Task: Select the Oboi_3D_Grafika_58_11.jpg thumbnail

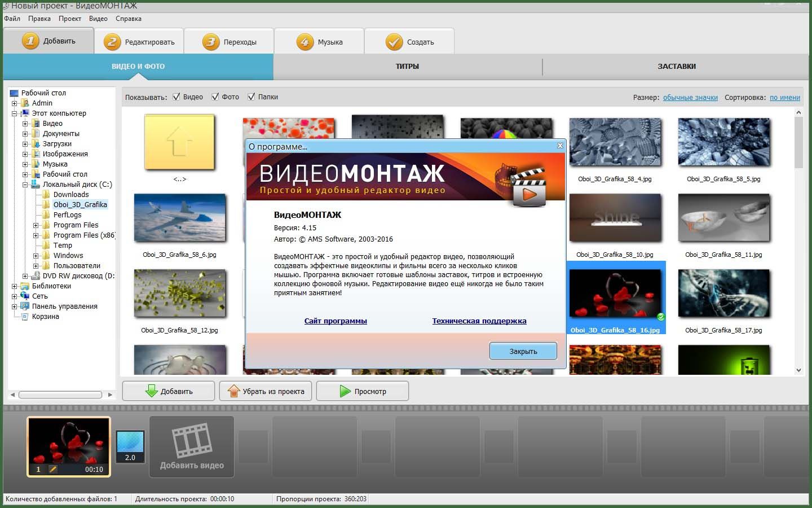Action: [x=723, y=218]
